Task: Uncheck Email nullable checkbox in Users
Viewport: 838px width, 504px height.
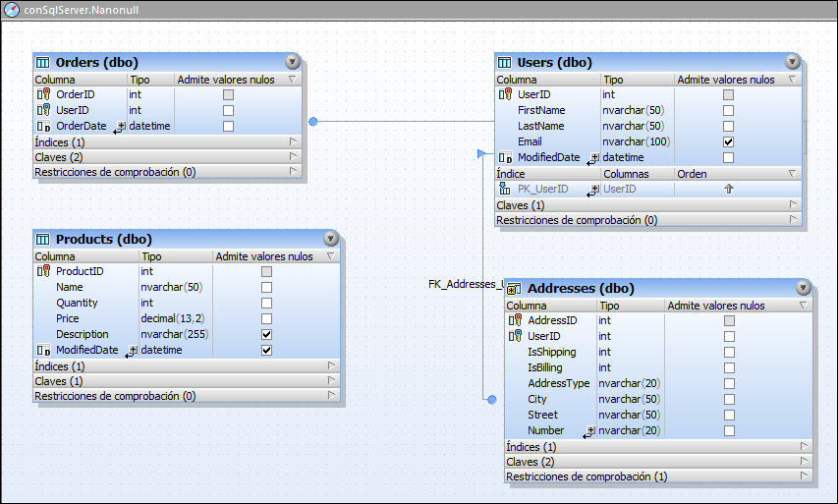Action: [x=728, y=141]
